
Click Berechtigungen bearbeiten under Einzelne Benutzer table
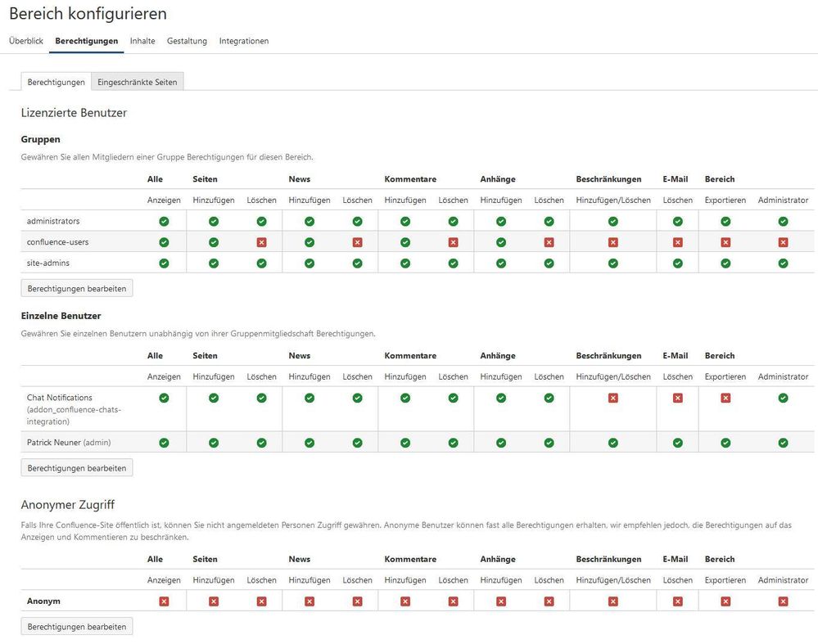point(77,468)
